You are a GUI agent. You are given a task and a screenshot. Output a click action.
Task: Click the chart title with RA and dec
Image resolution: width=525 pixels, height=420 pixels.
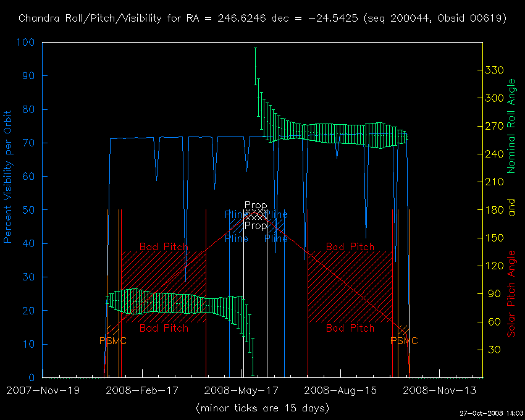262,19
